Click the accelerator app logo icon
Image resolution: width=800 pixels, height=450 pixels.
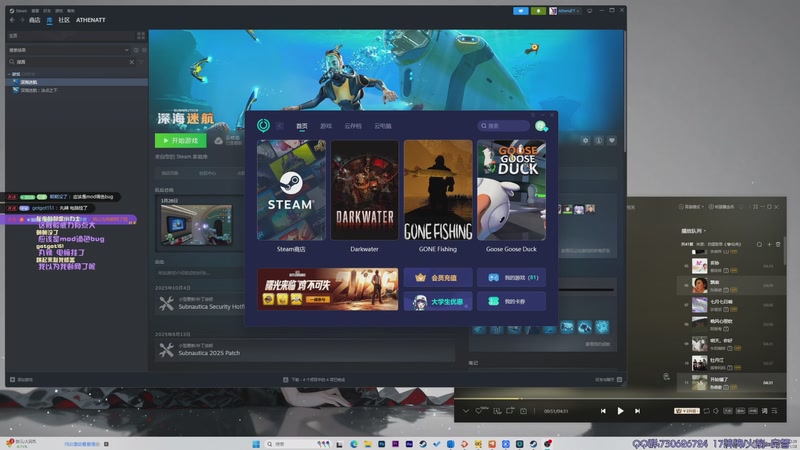263,126
